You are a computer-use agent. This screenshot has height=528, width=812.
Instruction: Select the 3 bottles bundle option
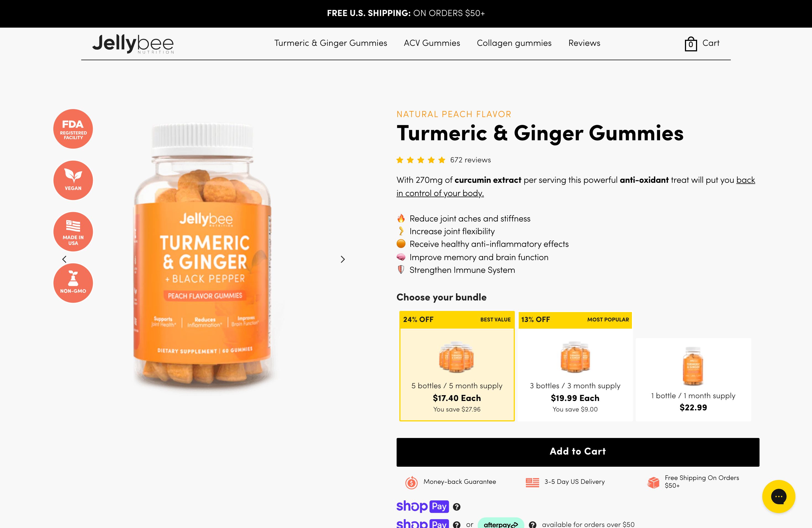tap(575, 366)
